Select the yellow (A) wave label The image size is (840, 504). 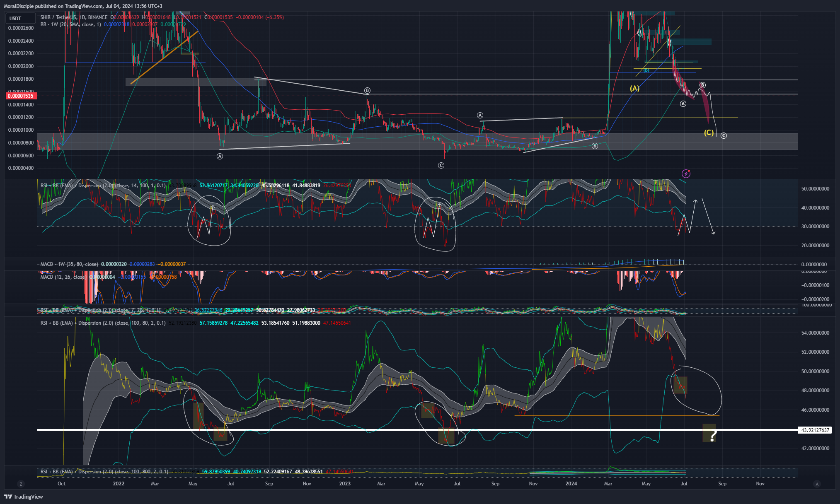click(x=634, y=88)
